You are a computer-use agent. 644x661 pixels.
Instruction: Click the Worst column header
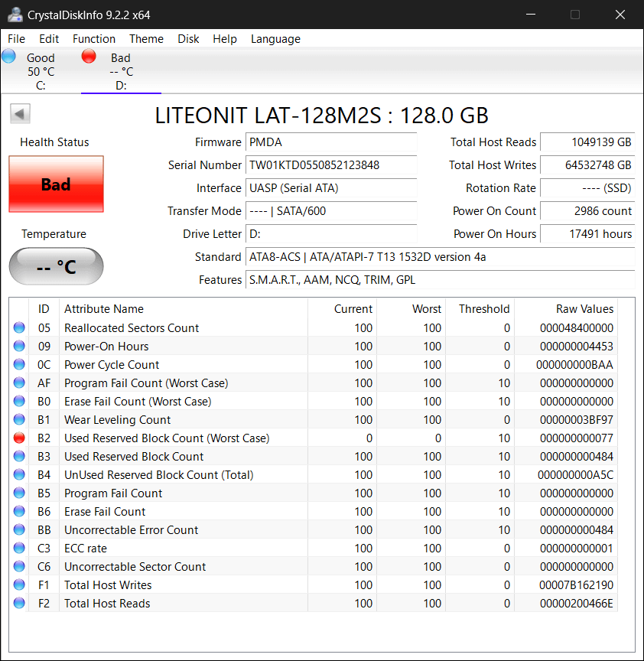click(x=411, y=308)
